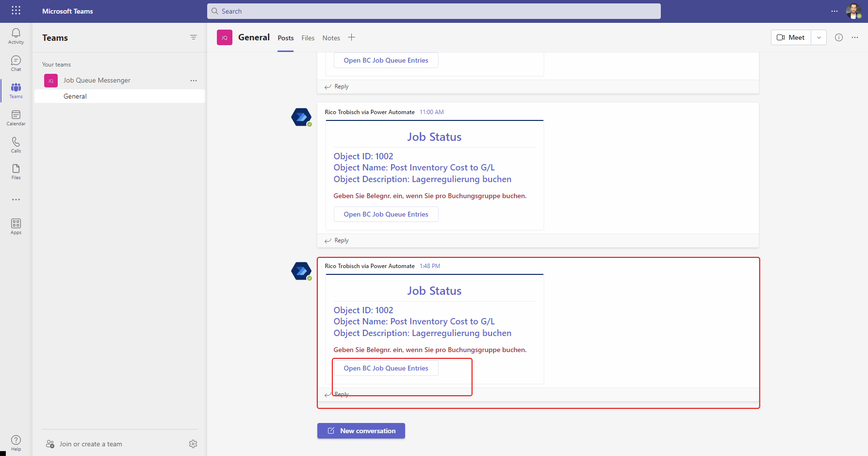Open Settings and more ellipsis in title bar
The width and height of the screenshot is (868, 456).
point(835,11)
